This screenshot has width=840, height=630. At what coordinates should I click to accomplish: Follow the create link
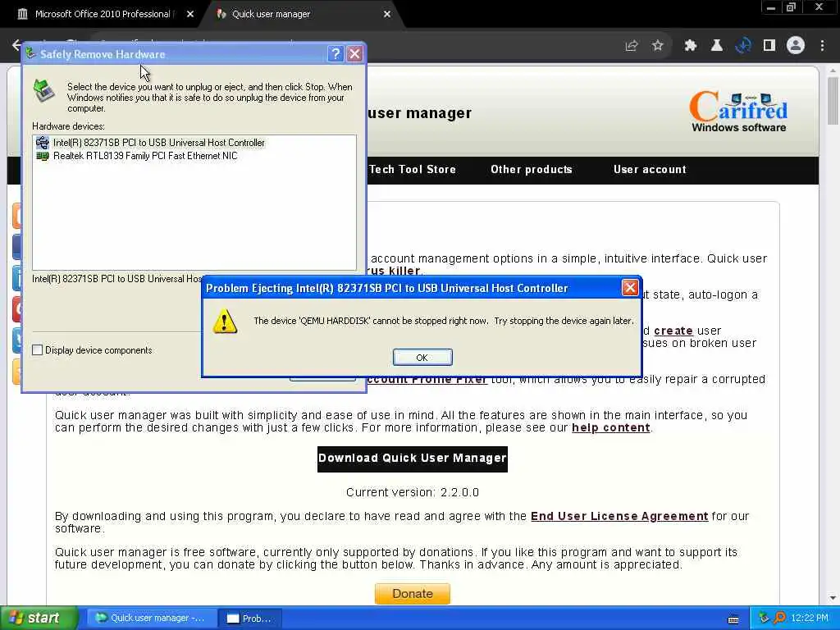click(x=673, y=331)
